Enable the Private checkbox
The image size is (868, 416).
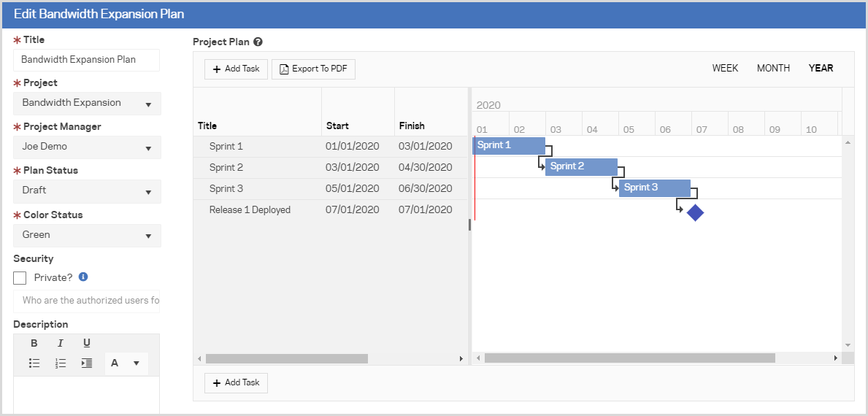click(x=20, y=278)
